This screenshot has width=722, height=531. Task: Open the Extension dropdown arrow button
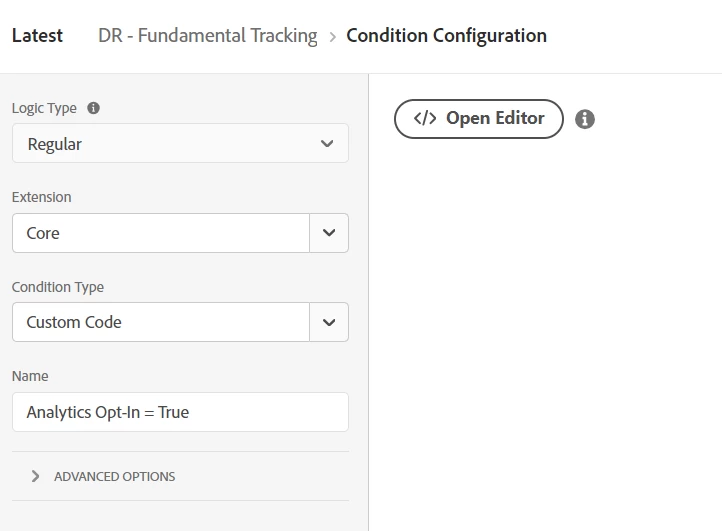(x=329, y=233)
